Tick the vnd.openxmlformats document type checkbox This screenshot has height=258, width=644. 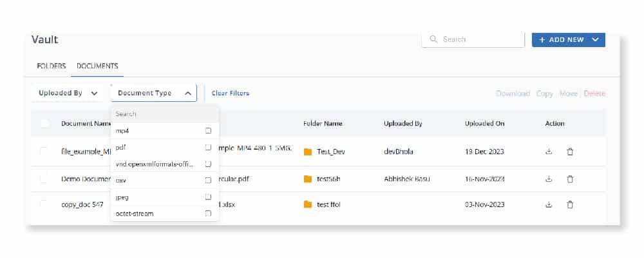208,164
